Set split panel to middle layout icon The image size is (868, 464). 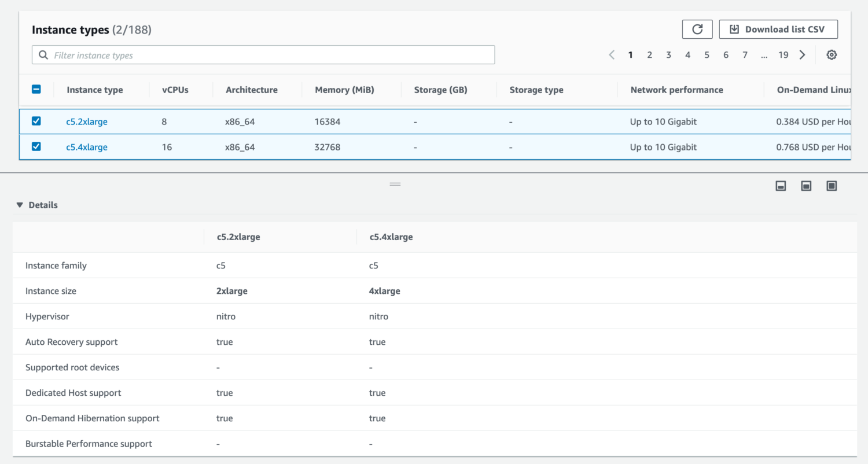pos(806,186)
